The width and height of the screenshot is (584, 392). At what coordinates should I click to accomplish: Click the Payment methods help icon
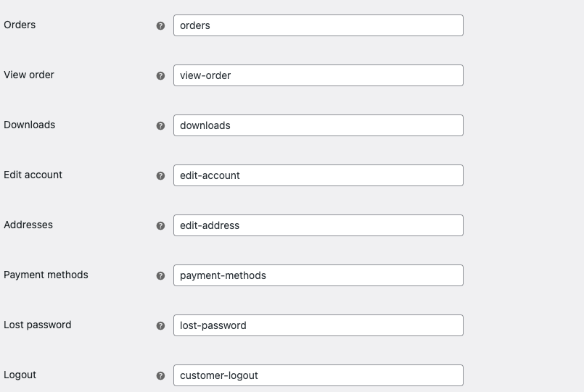click(161, 276)
